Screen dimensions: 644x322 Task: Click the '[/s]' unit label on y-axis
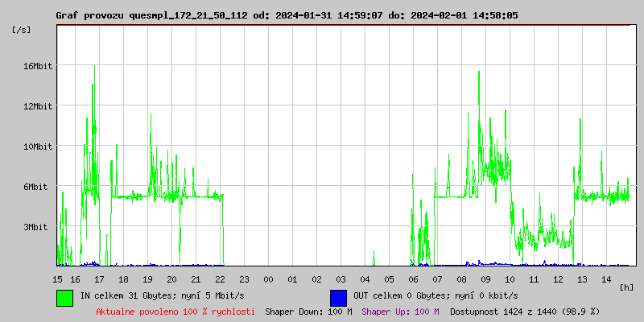22,30
